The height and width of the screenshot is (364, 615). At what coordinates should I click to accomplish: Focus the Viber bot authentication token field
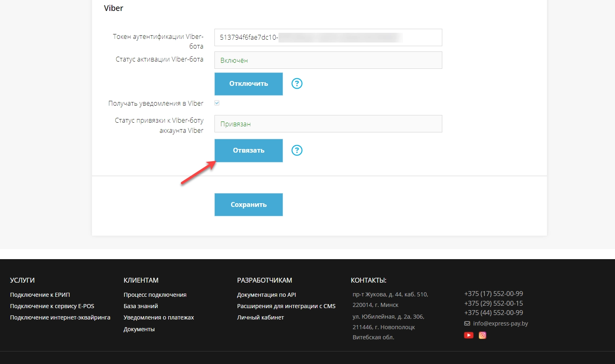[x=328, y=37]
